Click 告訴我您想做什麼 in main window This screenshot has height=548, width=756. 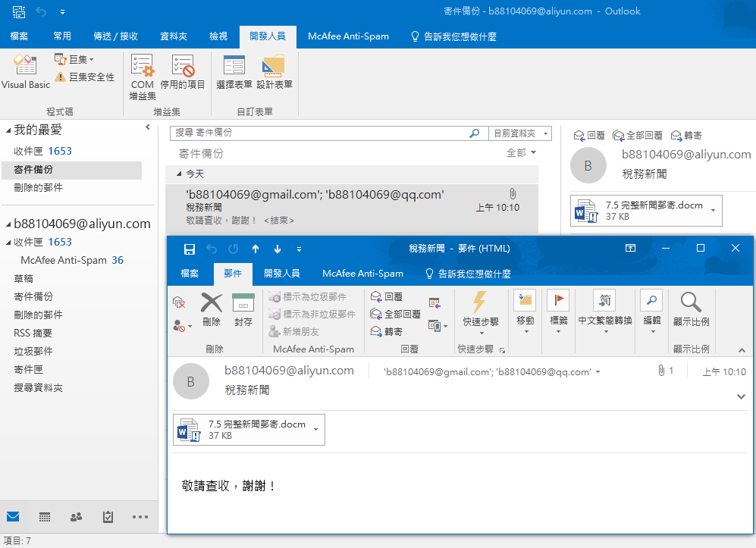[x=453, y=36]
